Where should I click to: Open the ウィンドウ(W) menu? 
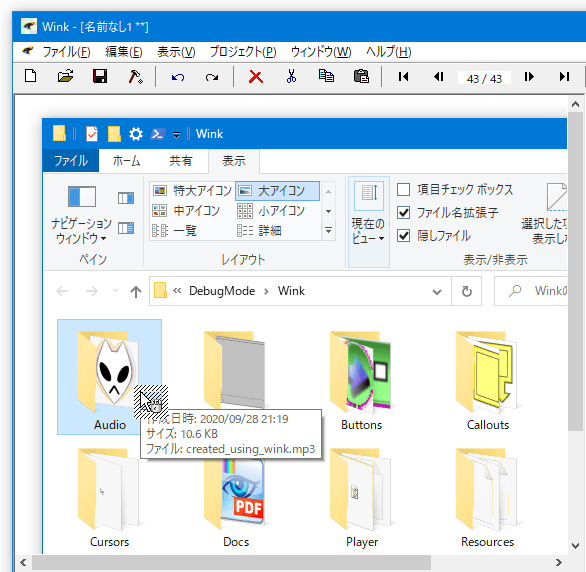click(321, 52)
